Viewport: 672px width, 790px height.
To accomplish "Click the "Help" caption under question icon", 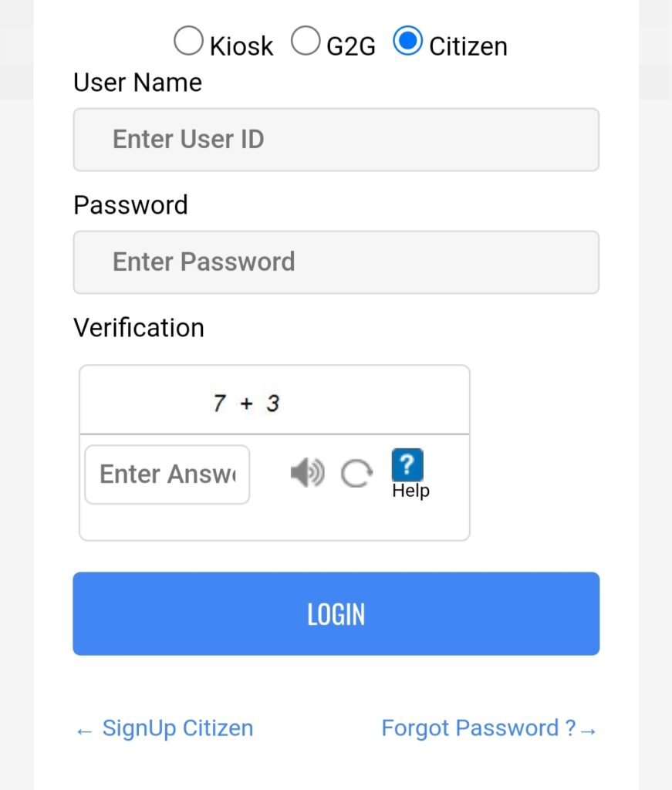I will (x=410, y=491).
